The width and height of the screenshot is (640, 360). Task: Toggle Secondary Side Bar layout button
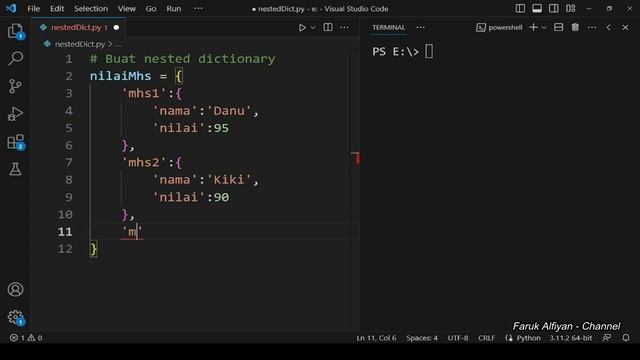(553, 9)
